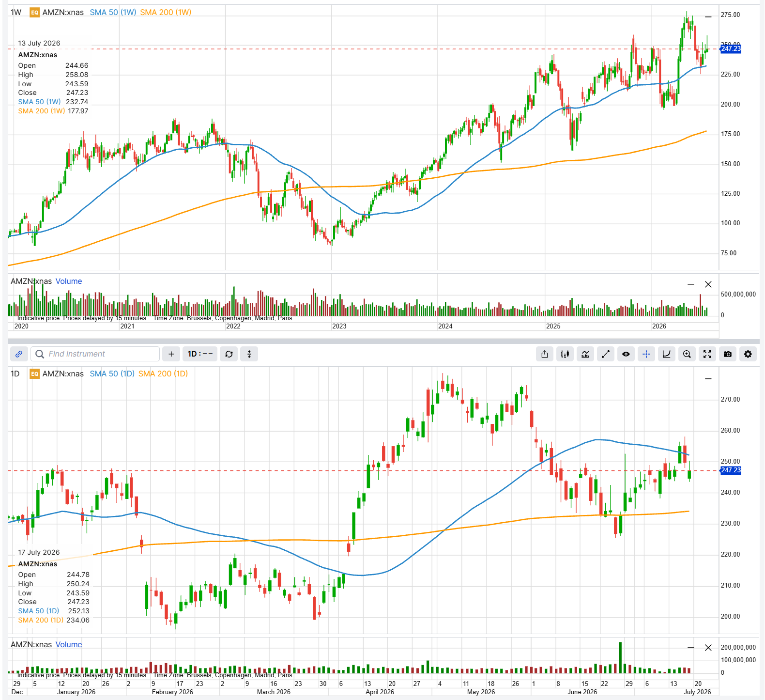
Task: Click the 1D timeframe label on daily chart
Action: [15, 374]
